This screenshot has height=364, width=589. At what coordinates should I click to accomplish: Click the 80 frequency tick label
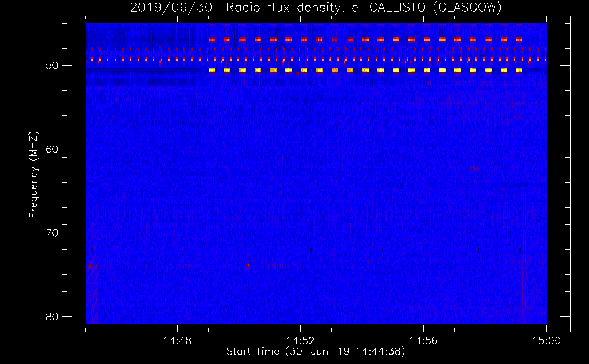click(x=52, y=317)
